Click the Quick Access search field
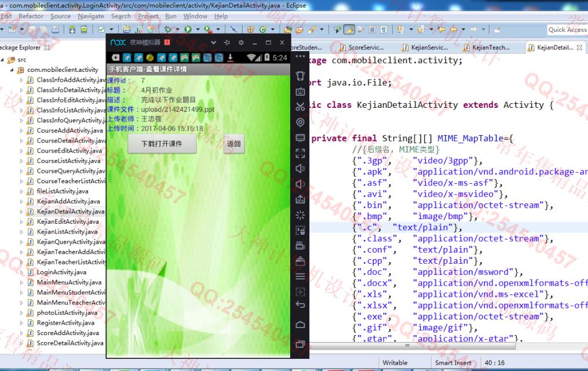This screenshot has height=371, width=588. (x=567, y=30)
